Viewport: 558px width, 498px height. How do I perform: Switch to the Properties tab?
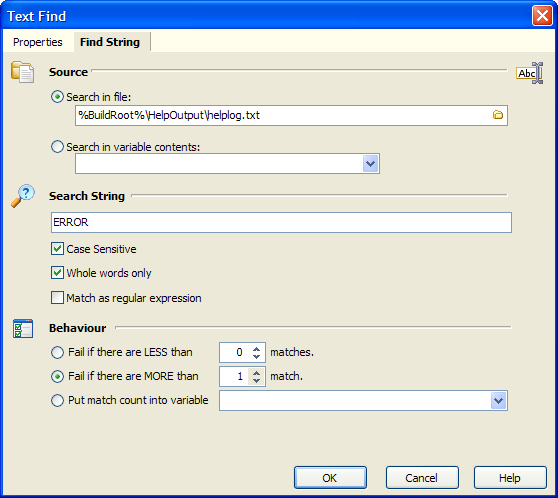click(x=38, y=42)
